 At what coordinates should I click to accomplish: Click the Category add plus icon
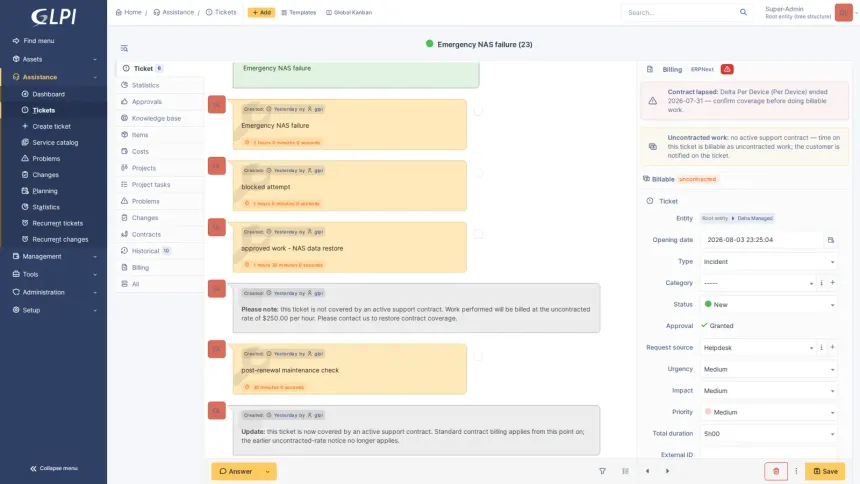832,283
